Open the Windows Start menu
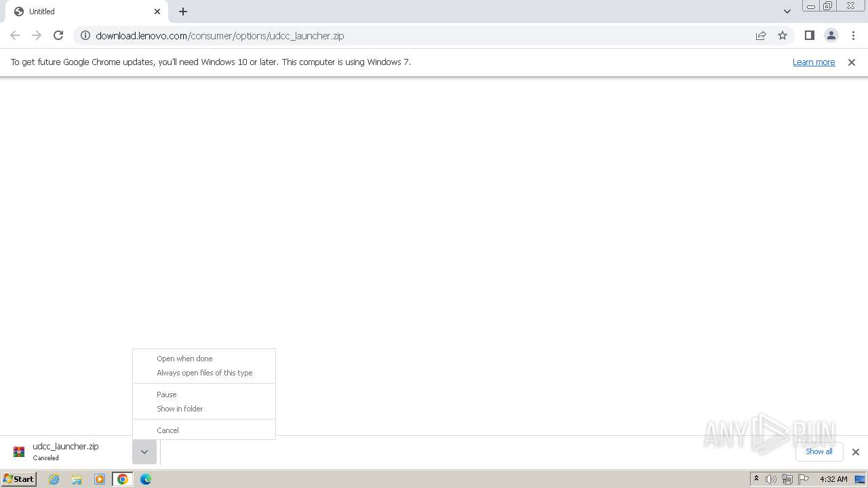The image size is (868, 488). pos(19,479)
